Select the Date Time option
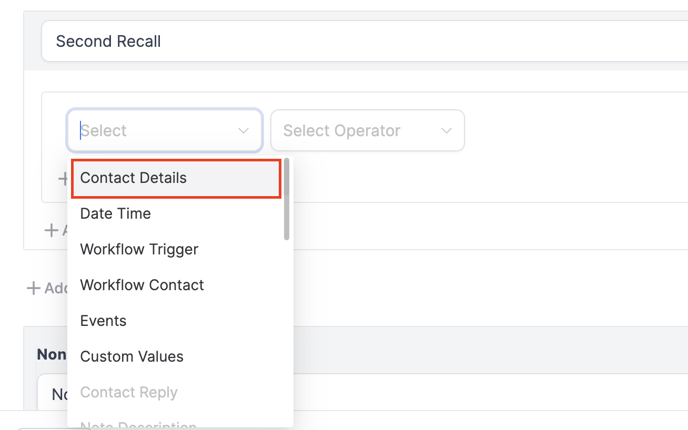The image size is (688, 430). tap(115, 214)
